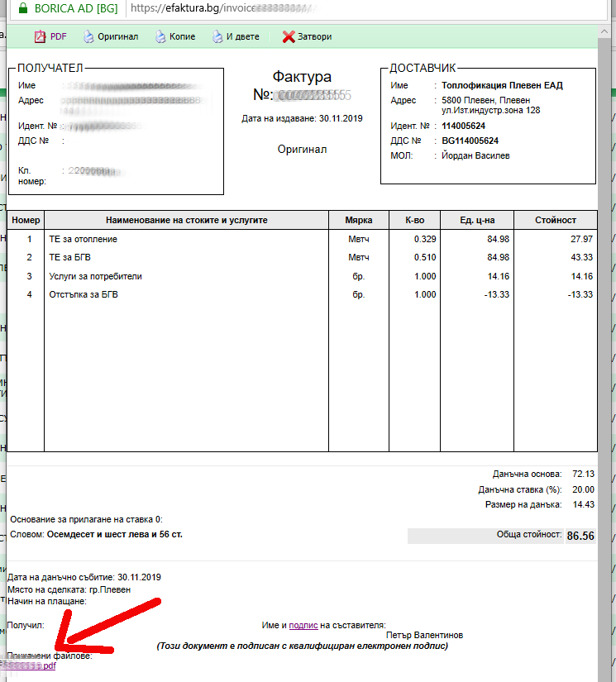The width and height of the screenshot is (616, 682).
Task: Open the attached pdf file link
Action: click(28, 665)
